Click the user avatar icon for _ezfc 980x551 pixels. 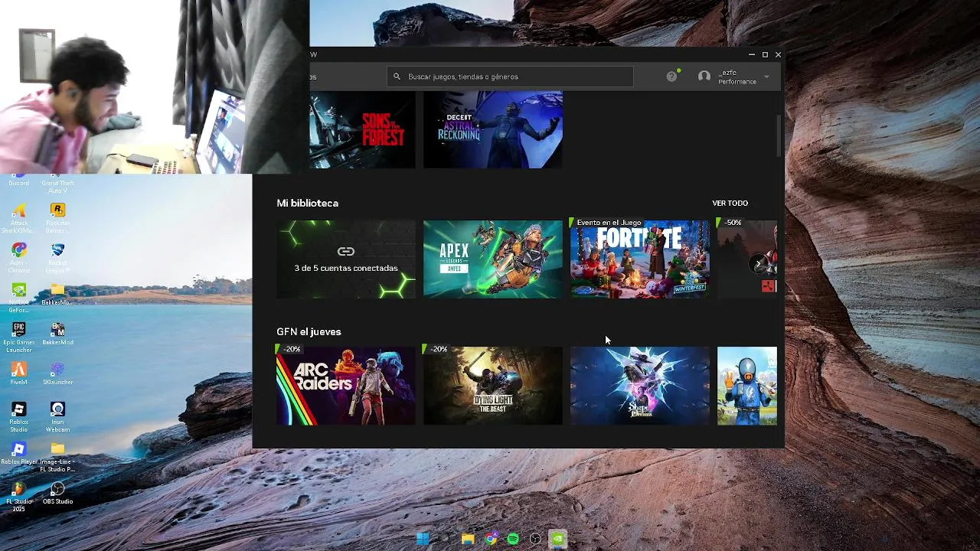[704, 77]
